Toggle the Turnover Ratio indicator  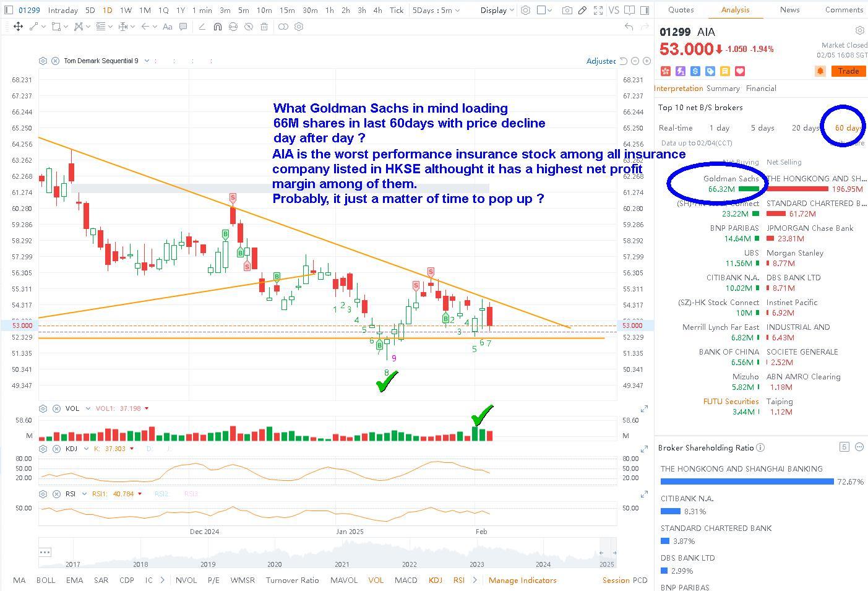point(292,580)
